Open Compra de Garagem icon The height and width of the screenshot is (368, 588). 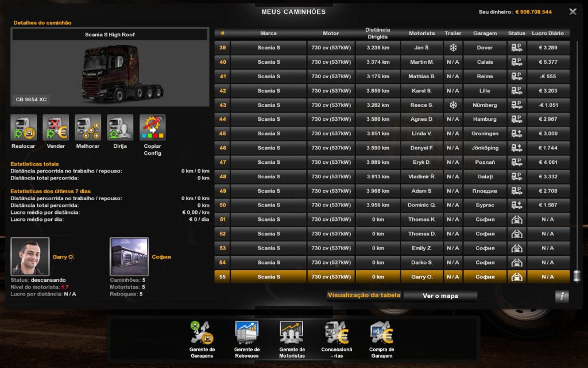tap(382, 333)
